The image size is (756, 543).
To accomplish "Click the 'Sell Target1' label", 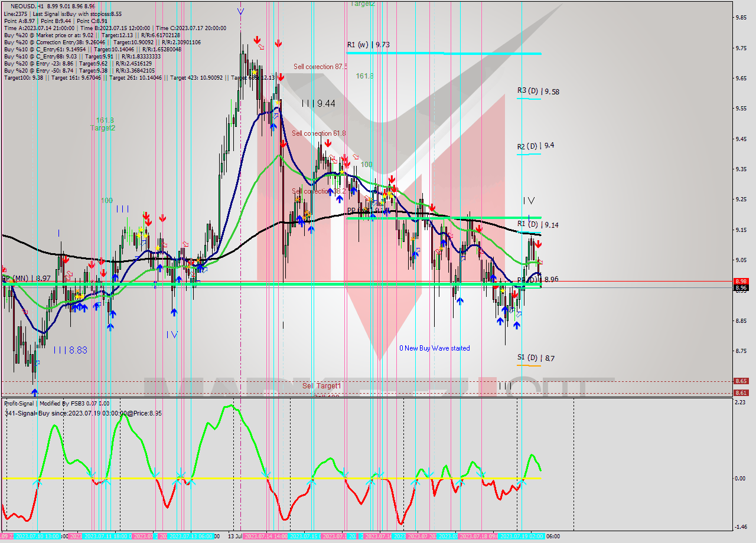I will [x=322, y=386].
